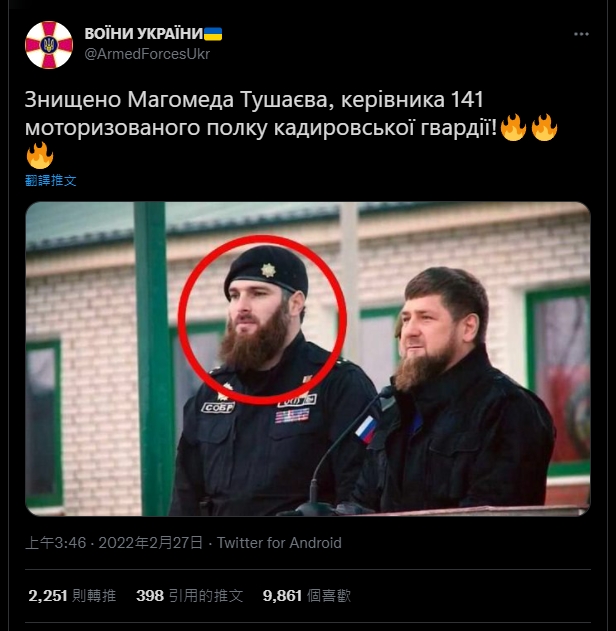View the 2,251 則轉推 retweets list
The height and width of the screenshot is (631, 616).
[72, 596]
